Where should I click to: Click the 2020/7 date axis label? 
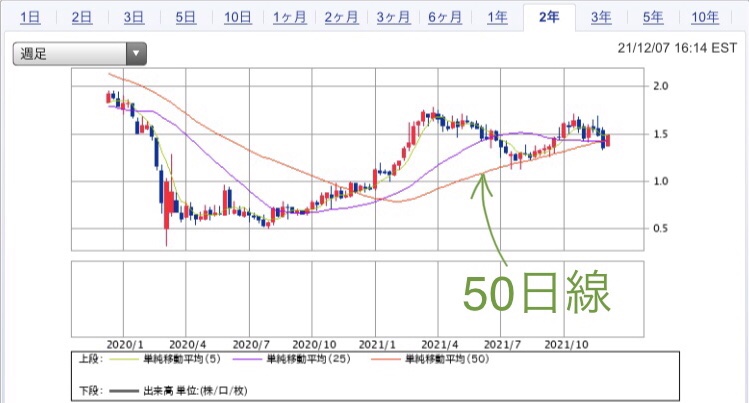[251, 344]
